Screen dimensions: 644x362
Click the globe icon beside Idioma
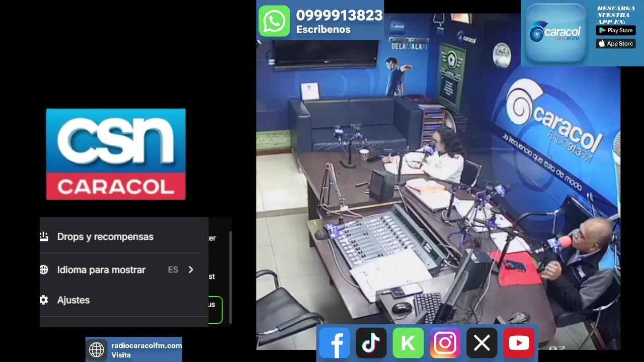(44, 269)
